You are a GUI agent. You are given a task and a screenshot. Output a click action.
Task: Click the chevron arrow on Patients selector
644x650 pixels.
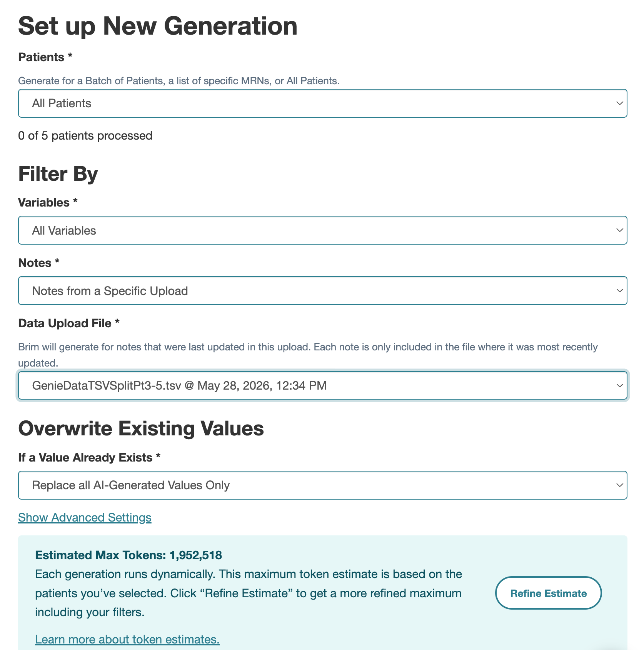tap(619, 103)
